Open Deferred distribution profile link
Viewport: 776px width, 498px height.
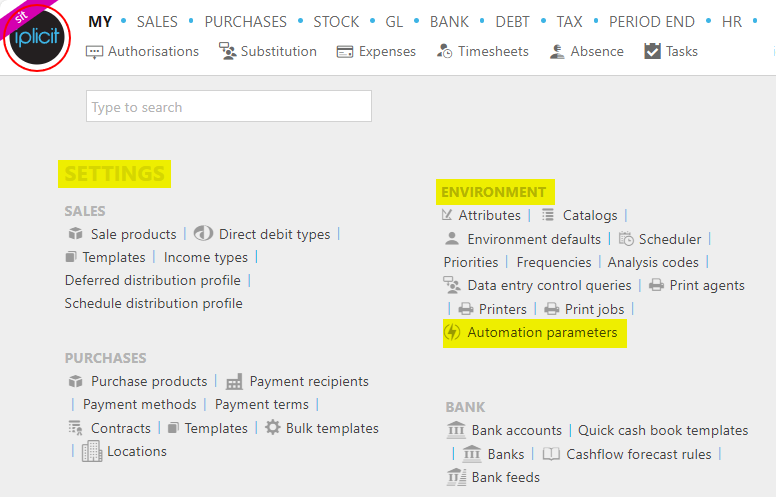coord(152,280)
